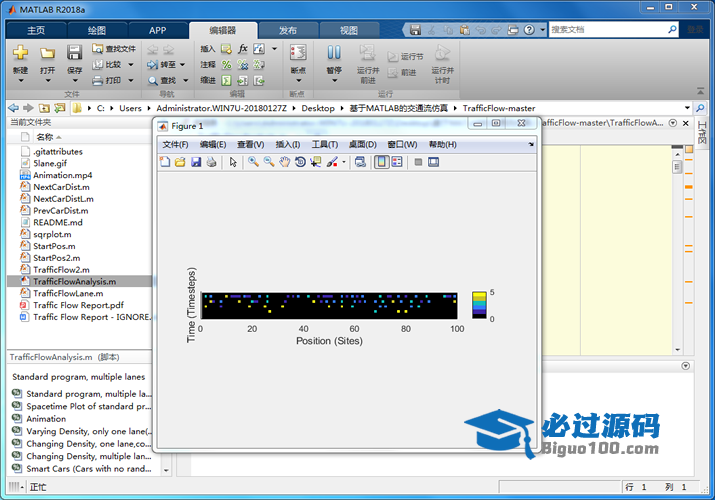The image size is (715, 500).
Task: Click Figure 1 print icon
Action: 211,162
